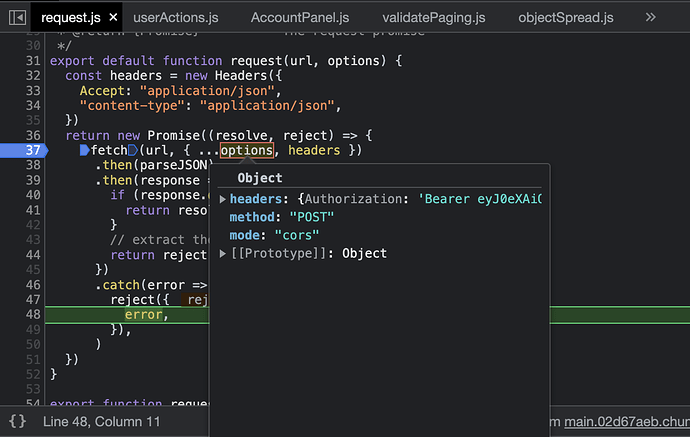Screen dimensions: 690x437
Task: Switch to objectSpread.js tab
Action: point(567,17)
